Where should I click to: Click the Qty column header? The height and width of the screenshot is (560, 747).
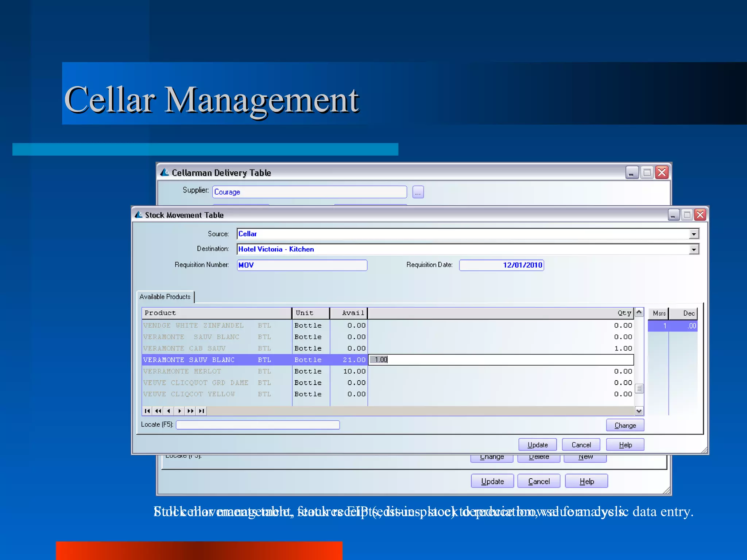coord(501,313)
